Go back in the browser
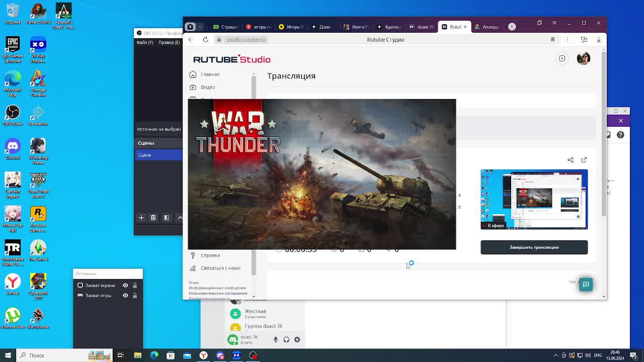The image size is (644, 362). click(190, 40)
